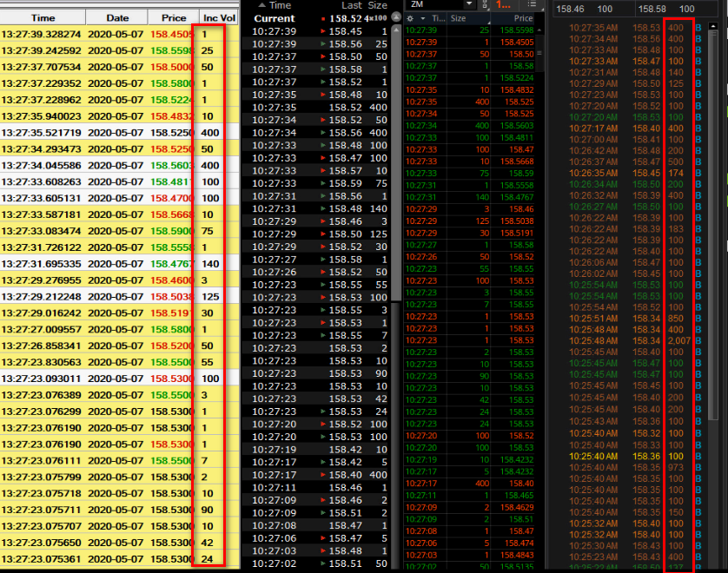728x573 pixels.
Task: Open the gear settings in time and sales
Action: click(410, 18)
